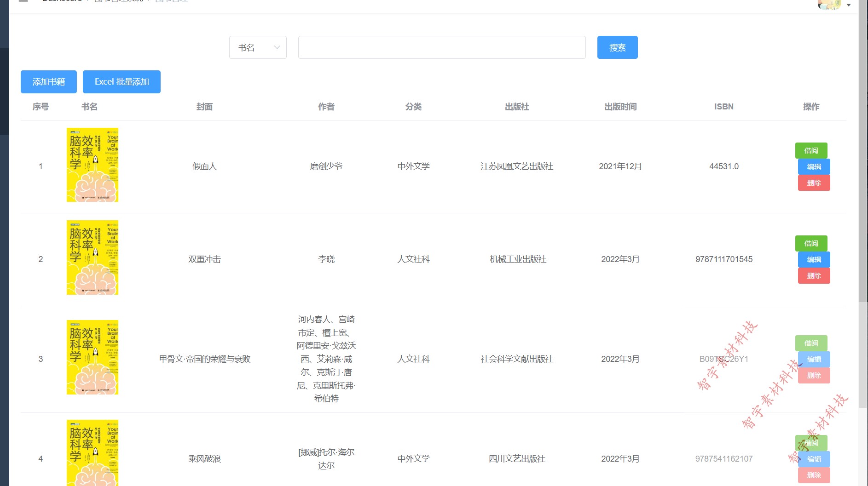Click 编辑 for 甲骨文·帝国的荣耀与衰败
Screen dimensions: 868x486
[814, 359]
